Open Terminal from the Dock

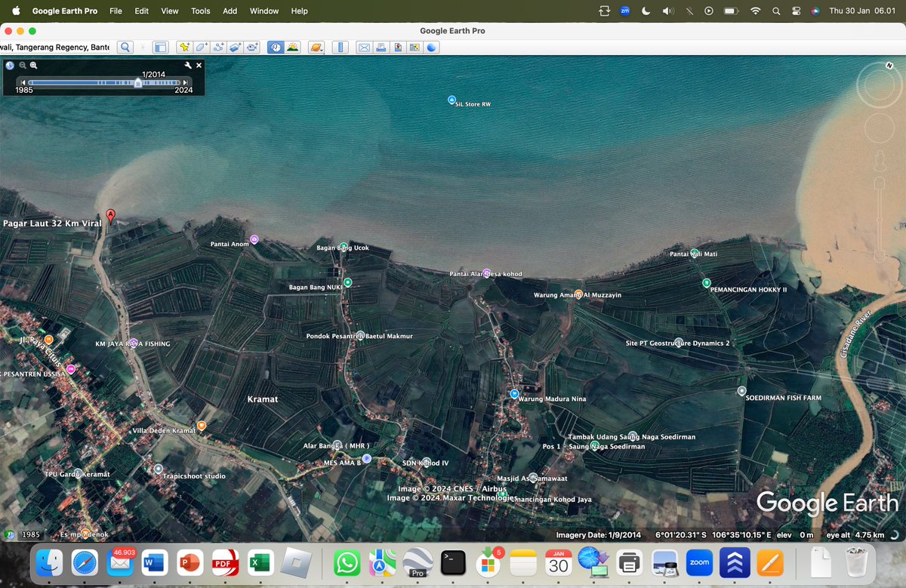(453, 563)
